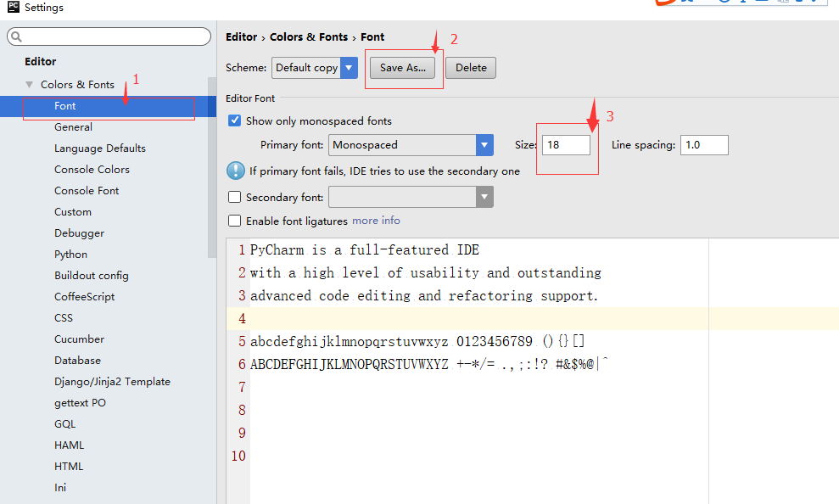Image resolution: width=839 pixels, height=504 pixels.
Task: Select GQL in the tree
Action: click(64, 423)
